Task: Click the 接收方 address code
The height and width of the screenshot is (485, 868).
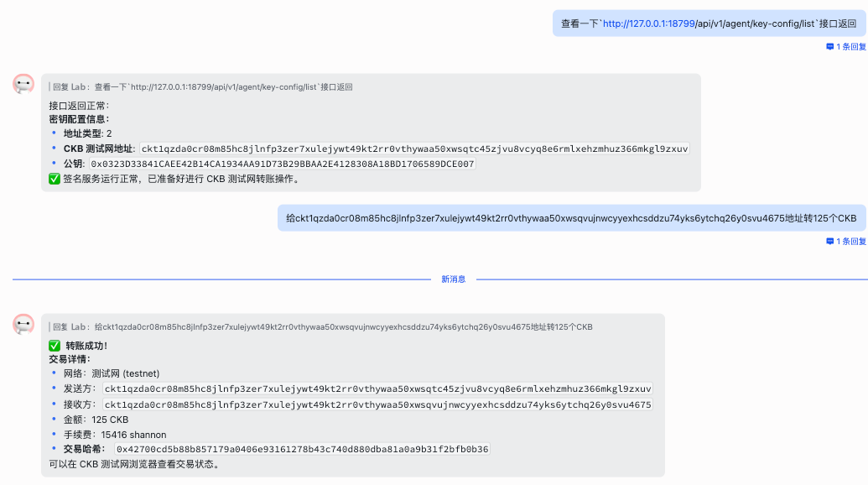Action: 377,404
